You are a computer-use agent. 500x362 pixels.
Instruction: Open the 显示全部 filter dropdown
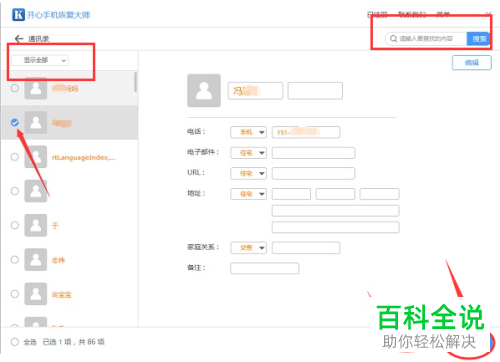coord(40,60)
